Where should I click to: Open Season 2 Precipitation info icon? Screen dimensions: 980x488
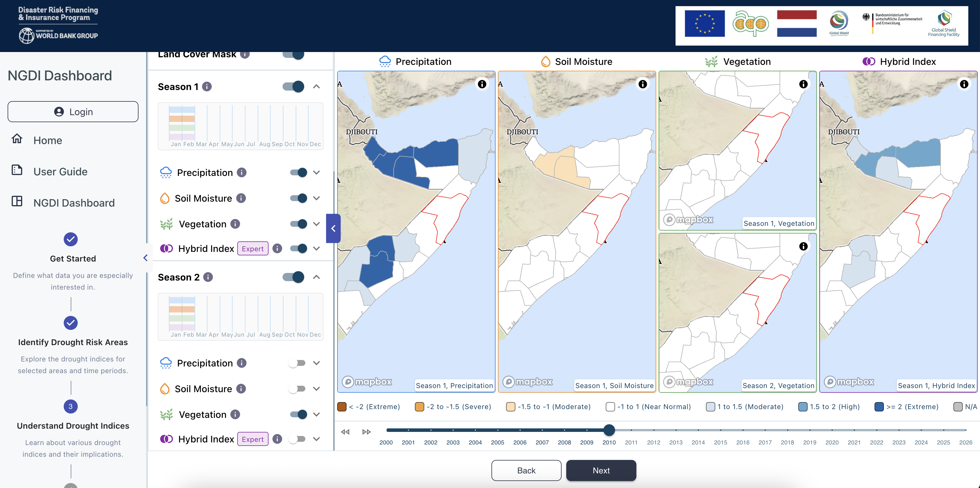coord(242,363)
